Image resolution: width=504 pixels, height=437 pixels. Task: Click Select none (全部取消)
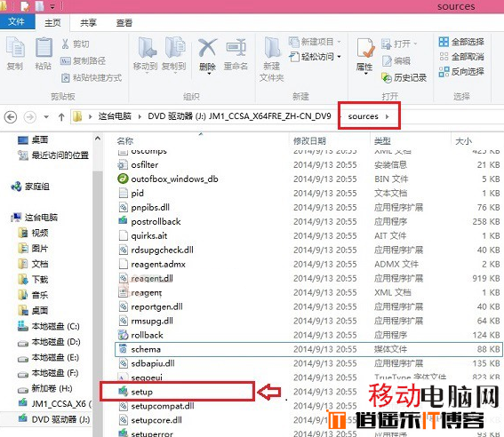pyautogui.click(x=461, y=57)
